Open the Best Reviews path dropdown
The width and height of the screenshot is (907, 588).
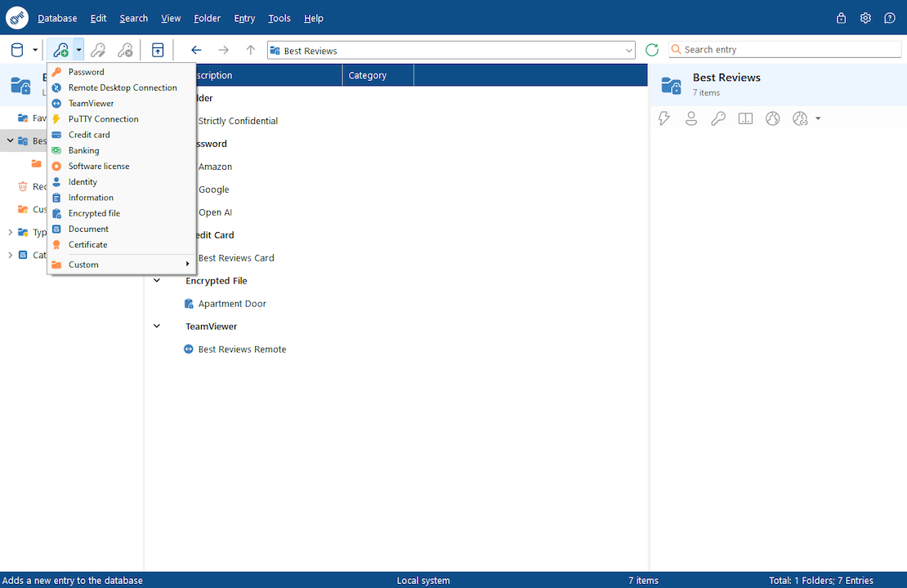pyautogui.click(x=628, y=51)
